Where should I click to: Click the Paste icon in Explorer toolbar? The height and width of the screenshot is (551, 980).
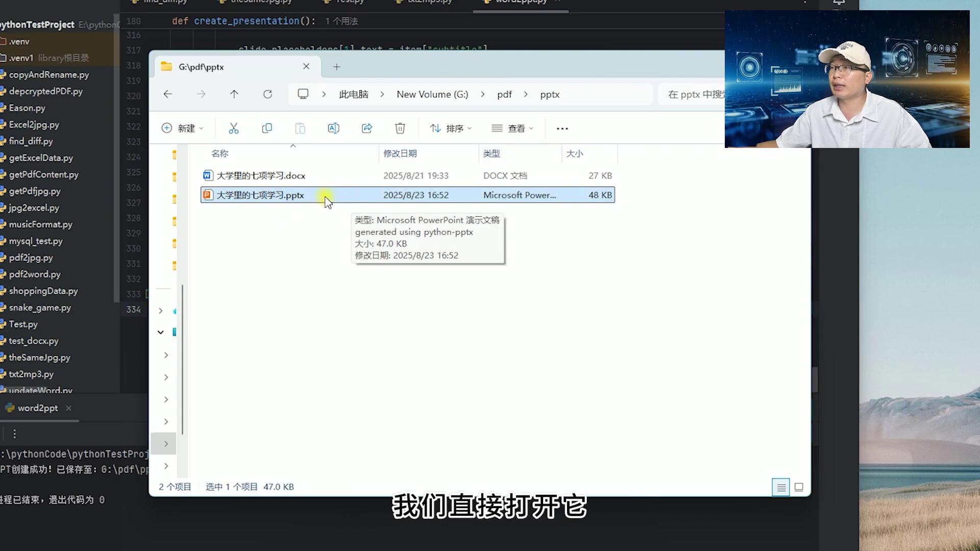pyautogui.click(x=300, y=128)
